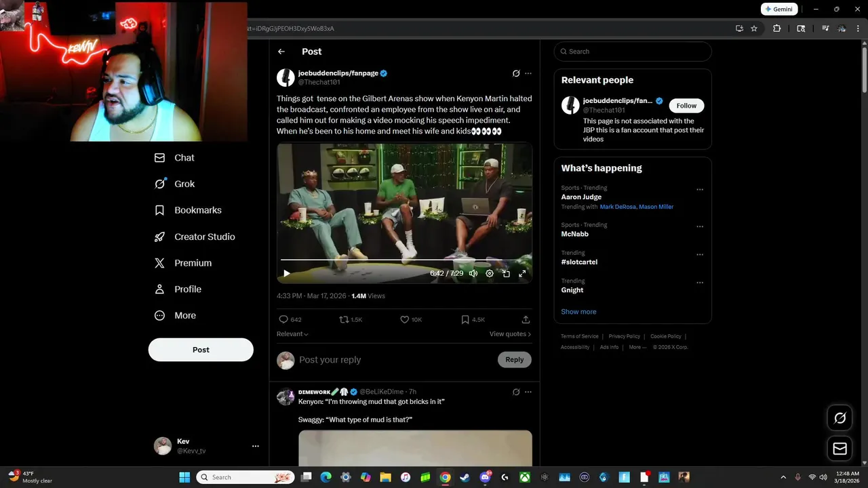868x488 pixels.
Task: Install app icon in the address bar
Action: (x=739, y=28)
